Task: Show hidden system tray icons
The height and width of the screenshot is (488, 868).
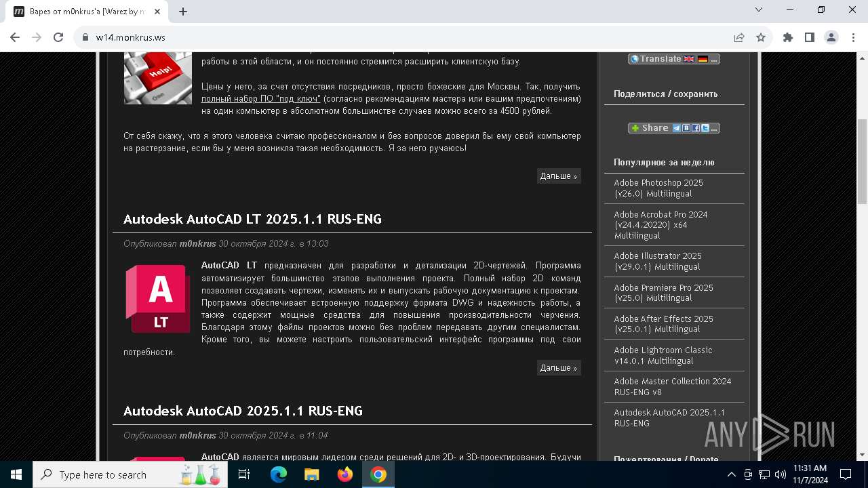Action: click(x=732, y=474)
